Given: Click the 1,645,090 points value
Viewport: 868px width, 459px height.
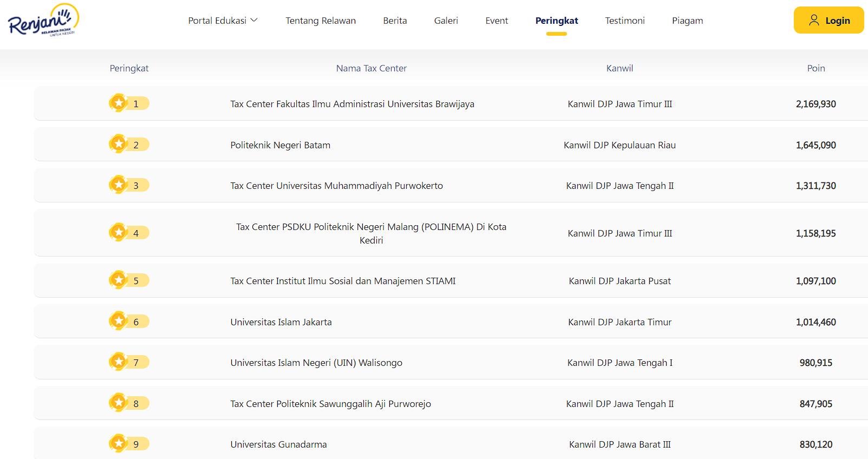Looking at the screenshot, I should 816,145.
